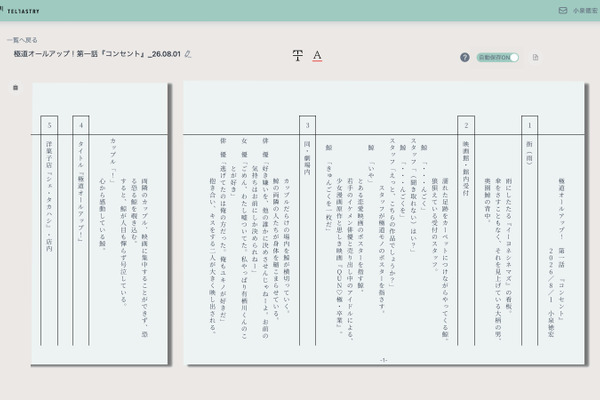Select scene number box 5
Image resolution: width=600 pixels, height=400 pixels.
click(49, 125)
